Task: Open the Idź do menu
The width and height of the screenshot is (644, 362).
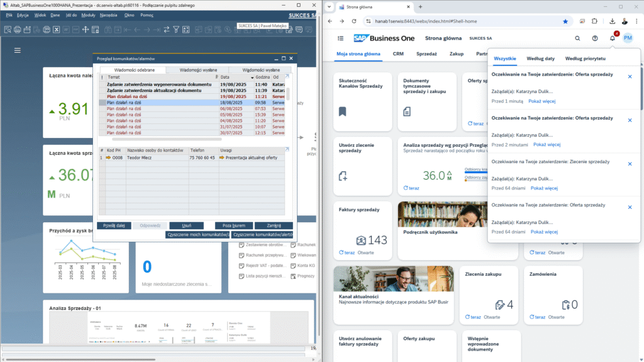Action: (71, 15)
